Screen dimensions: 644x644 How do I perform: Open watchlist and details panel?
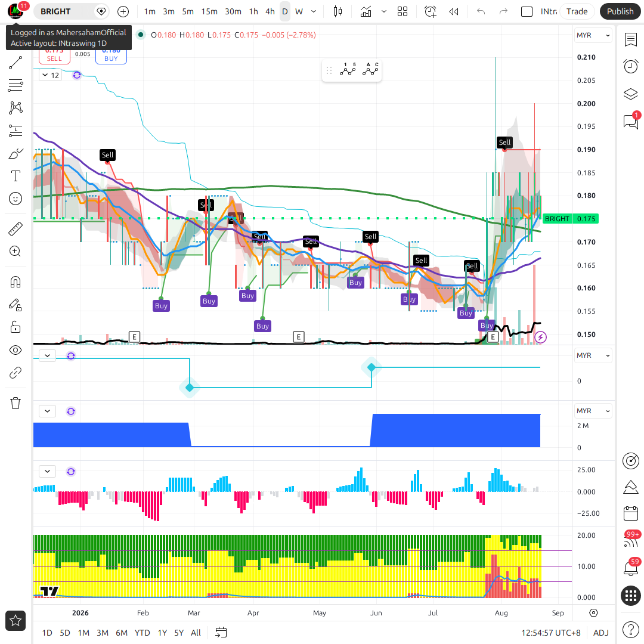(x=630, y=40)
